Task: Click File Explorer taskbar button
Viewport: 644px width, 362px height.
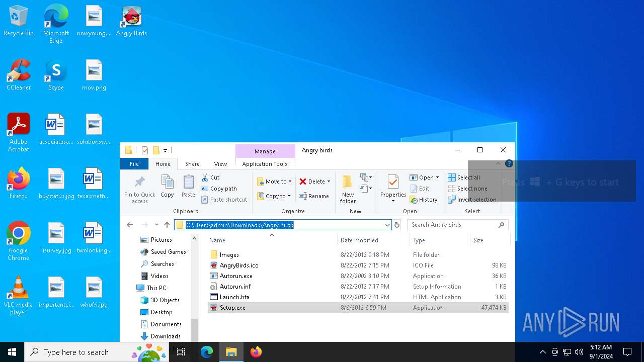Action: click(231, 352)
